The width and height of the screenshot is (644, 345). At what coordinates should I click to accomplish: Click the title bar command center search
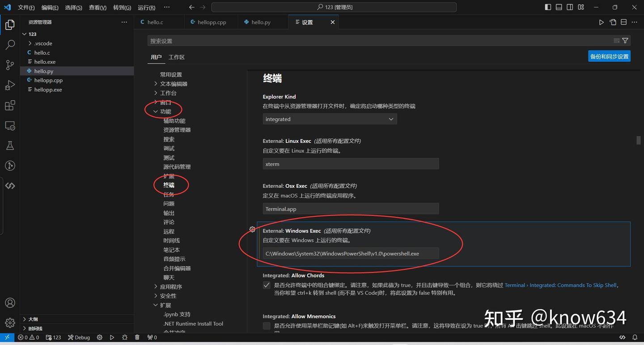tap(334, 7)
